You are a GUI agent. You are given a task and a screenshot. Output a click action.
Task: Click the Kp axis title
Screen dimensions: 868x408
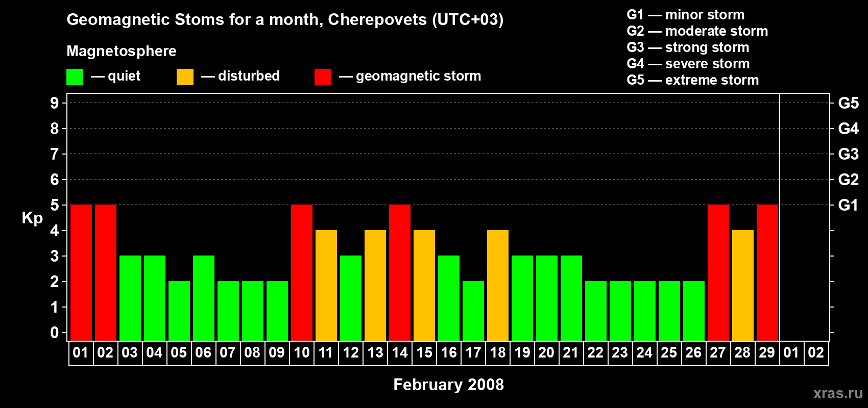pos(32,218)
